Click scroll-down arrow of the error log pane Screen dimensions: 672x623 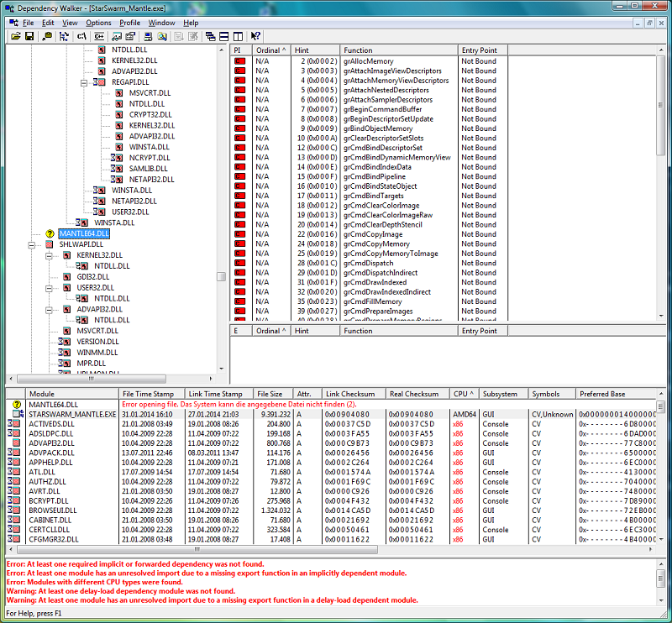click(661, 600)
